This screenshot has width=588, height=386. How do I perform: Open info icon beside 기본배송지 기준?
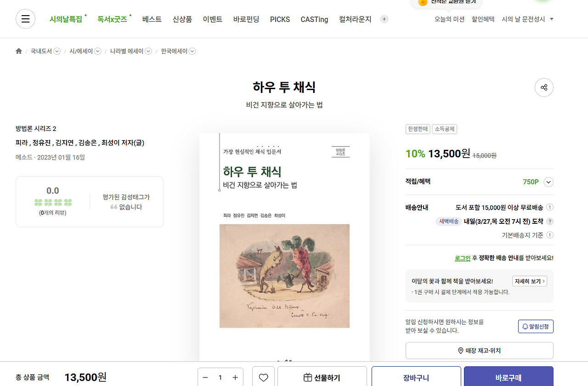click(x=550, y=235)
